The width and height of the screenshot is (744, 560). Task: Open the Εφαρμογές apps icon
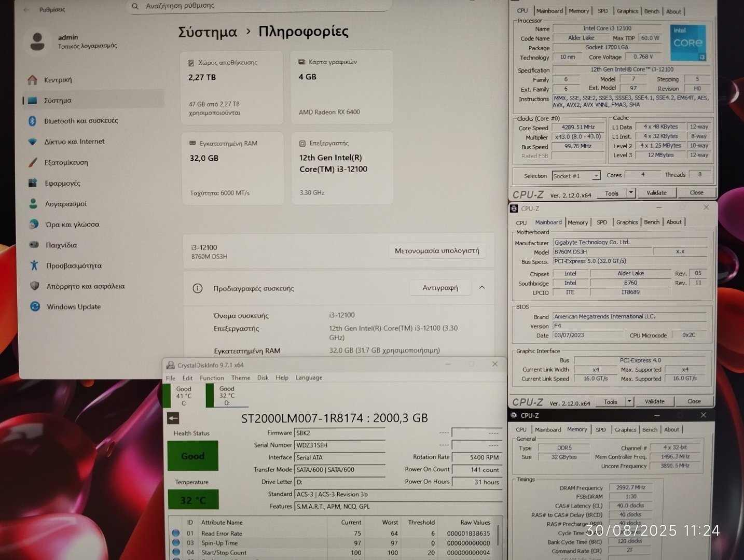[33, 183]
